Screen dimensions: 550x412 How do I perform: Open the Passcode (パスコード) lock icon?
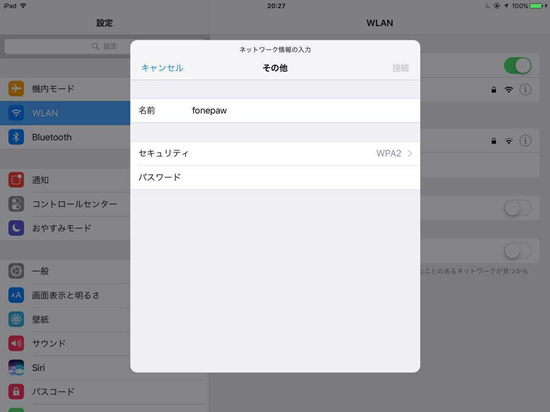(x=16, y=392)
